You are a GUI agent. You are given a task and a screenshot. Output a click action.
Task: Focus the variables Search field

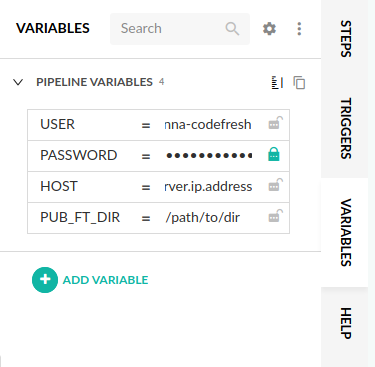[180, 29]
